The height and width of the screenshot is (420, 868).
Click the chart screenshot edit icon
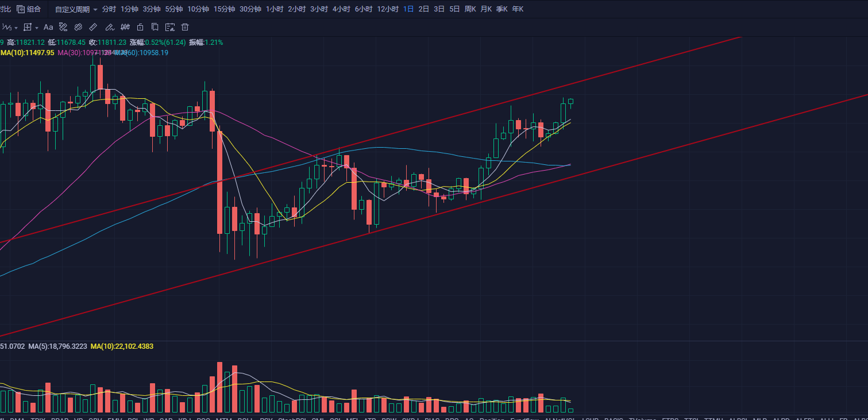pyautogui.click(x=169, y=27)
